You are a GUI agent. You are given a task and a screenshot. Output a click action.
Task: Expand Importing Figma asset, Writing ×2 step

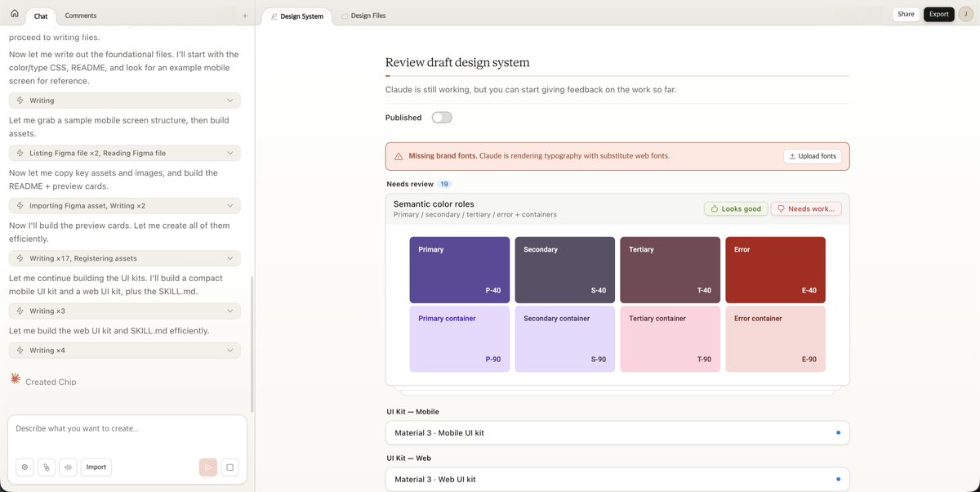coord(125,206)
